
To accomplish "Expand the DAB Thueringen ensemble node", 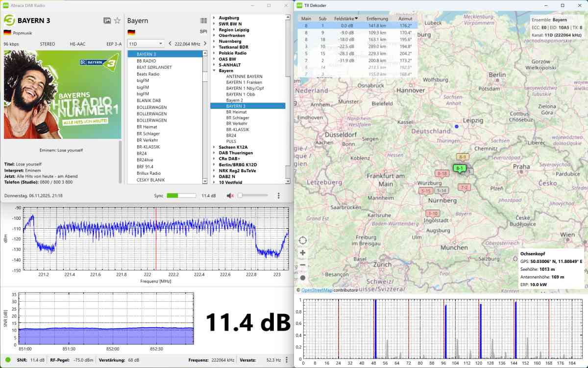I will point(214,153).
